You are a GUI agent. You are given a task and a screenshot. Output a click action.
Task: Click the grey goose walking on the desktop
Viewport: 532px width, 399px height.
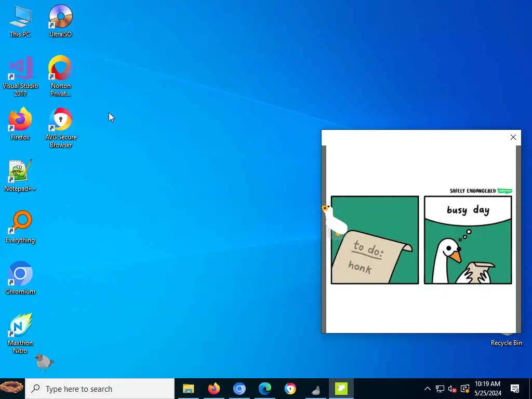pos(44,362)
